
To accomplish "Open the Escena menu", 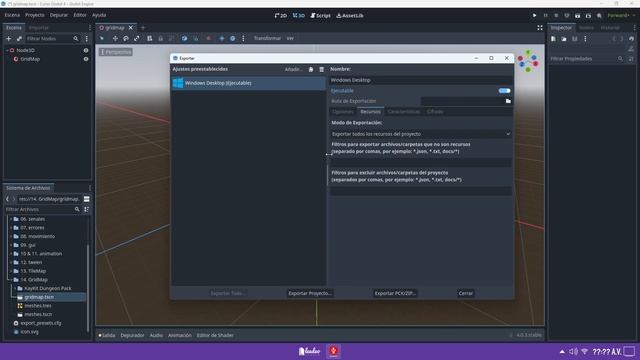I will (12, 15).
